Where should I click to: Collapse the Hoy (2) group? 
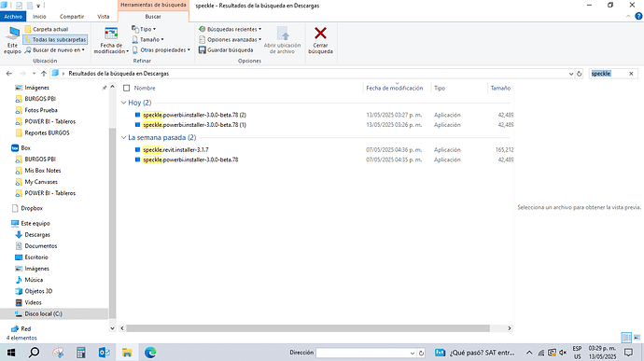pos(123,103)
